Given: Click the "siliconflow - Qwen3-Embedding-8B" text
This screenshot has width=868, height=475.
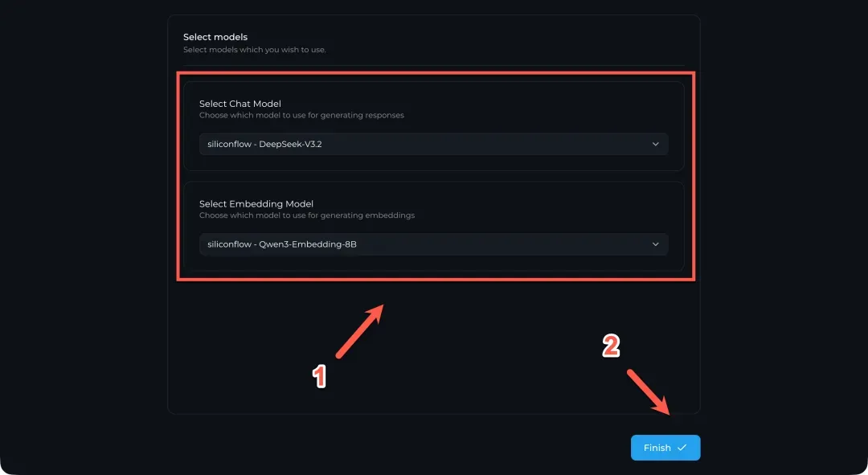Looking at the screenshot, I should (x=281, y=244).
